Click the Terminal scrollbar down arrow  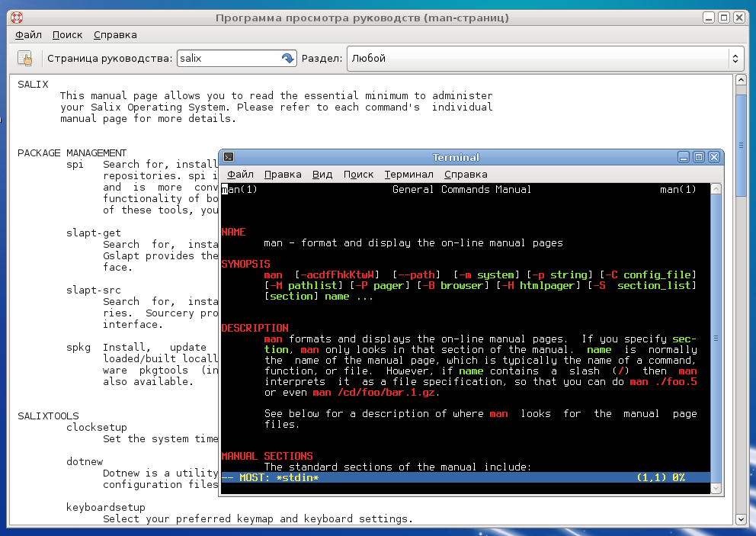pos(716,488)
